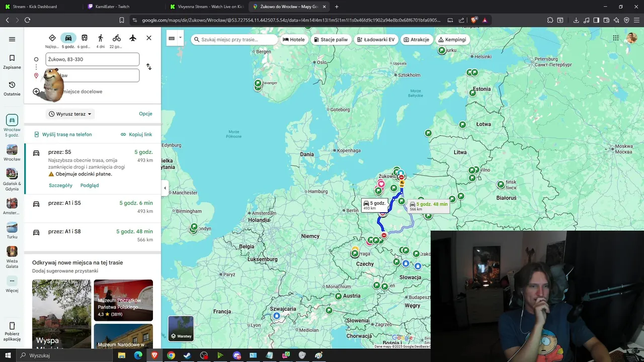Open Wyspa Młyńska suggested stop card
Image resolution: width=644 pixels, height=362 pixels.
[x=61, y=314]
